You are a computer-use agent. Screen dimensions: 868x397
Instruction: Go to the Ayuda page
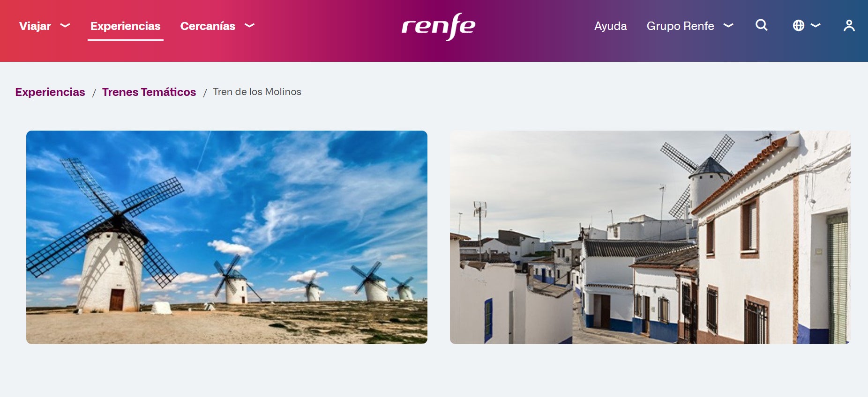click(610, 26)
